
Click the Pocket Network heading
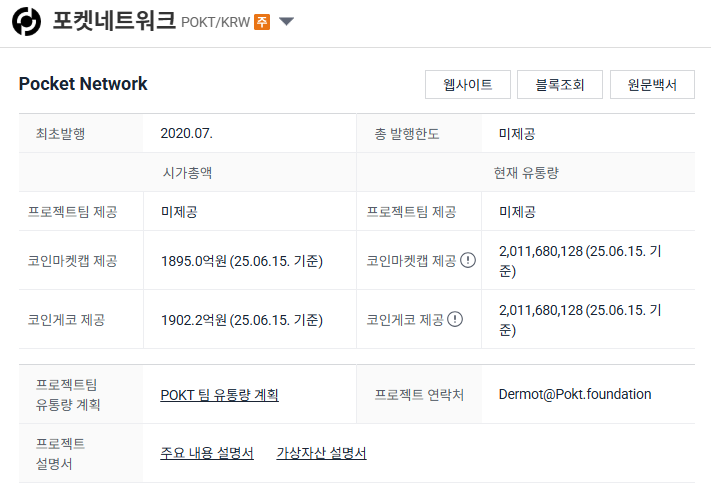[x=83, y=84]
